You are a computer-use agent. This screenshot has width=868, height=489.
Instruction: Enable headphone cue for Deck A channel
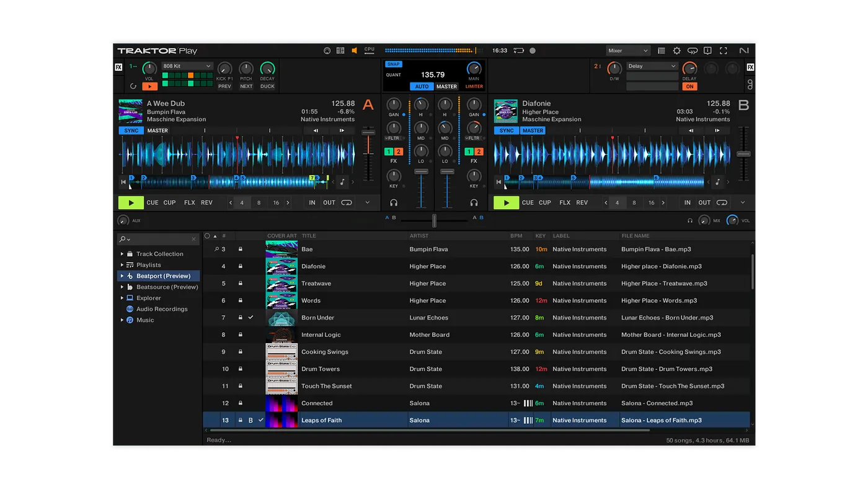[x=394, y=203]
